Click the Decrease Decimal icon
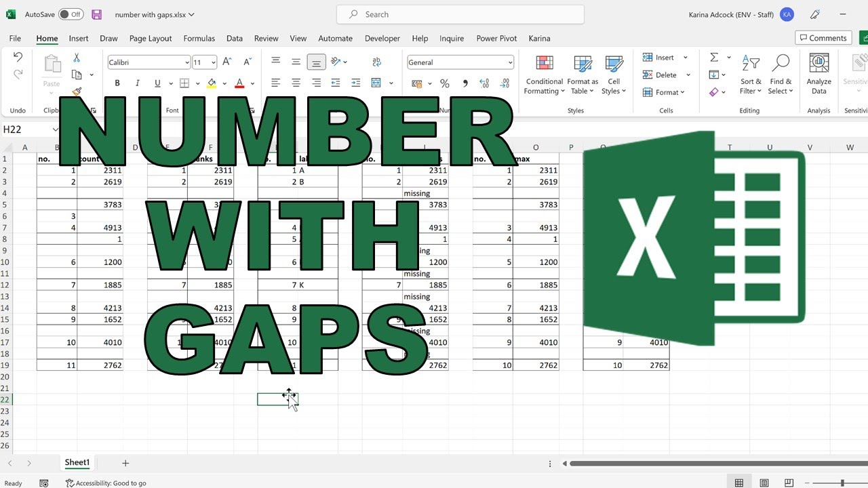The image size is (868, 488). pyautogui.click(x=503, y=83)
